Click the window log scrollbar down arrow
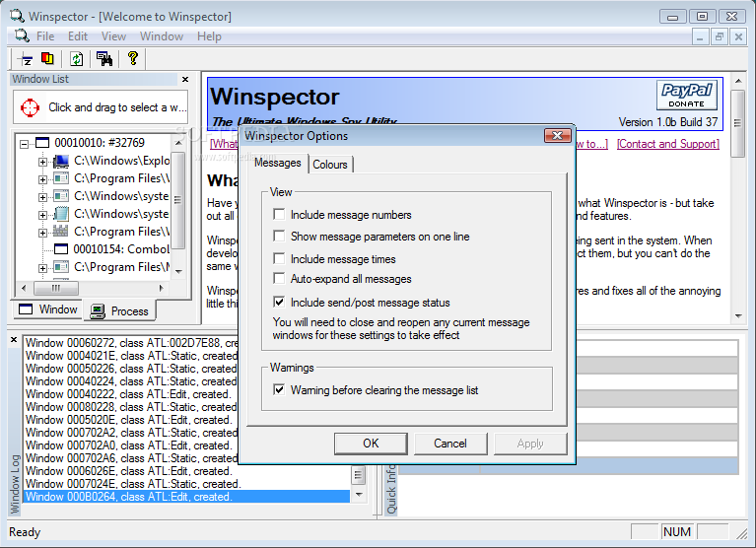Screen dimensions: 756x548 tap(358, 495)
